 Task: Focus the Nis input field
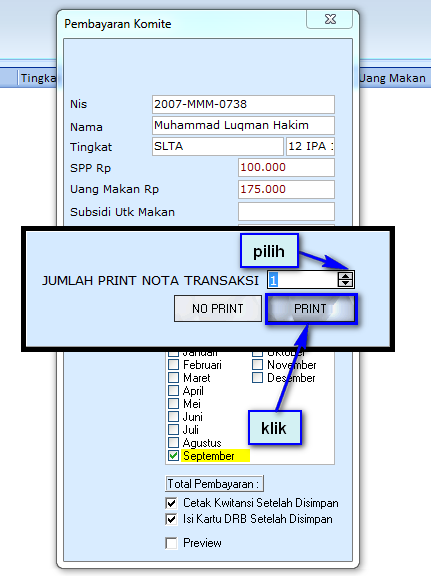click(243, 104)
